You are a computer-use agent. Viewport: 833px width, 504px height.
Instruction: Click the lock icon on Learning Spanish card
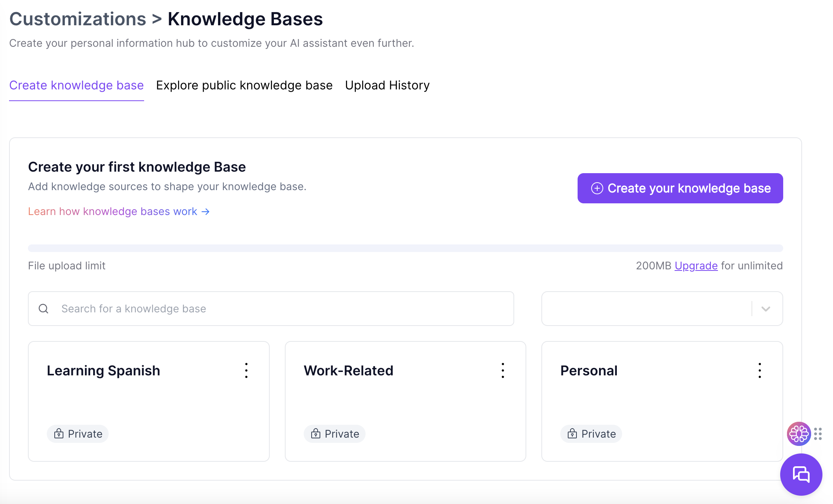pyautogui.click(x=59, y=433)
